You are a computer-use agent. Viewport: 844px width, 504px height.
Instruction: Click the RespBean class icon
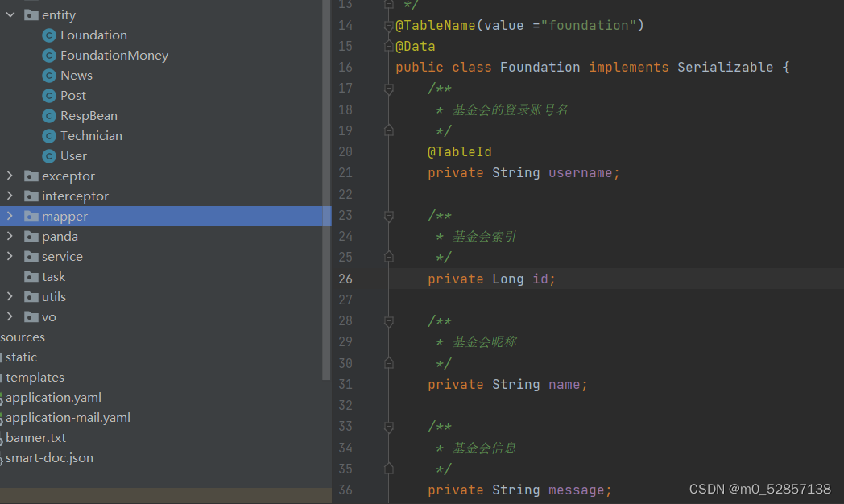coord(48,115)
